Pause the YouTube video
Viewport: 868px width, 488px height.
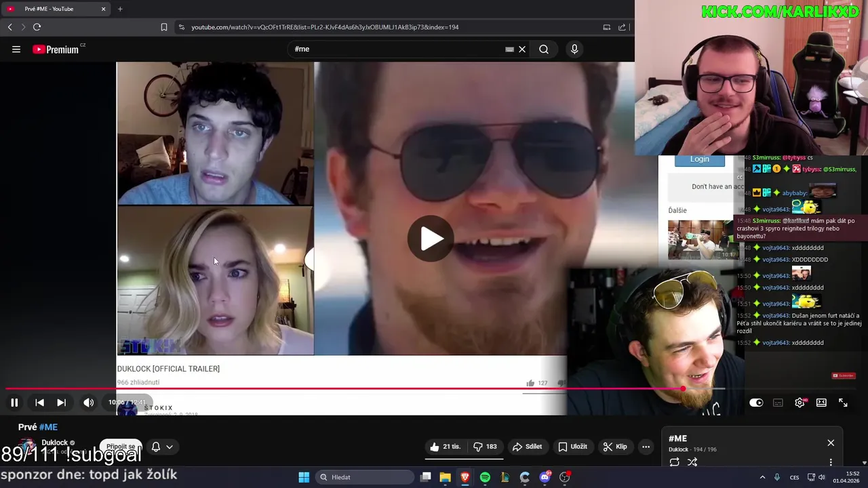[x=14, y=403]
